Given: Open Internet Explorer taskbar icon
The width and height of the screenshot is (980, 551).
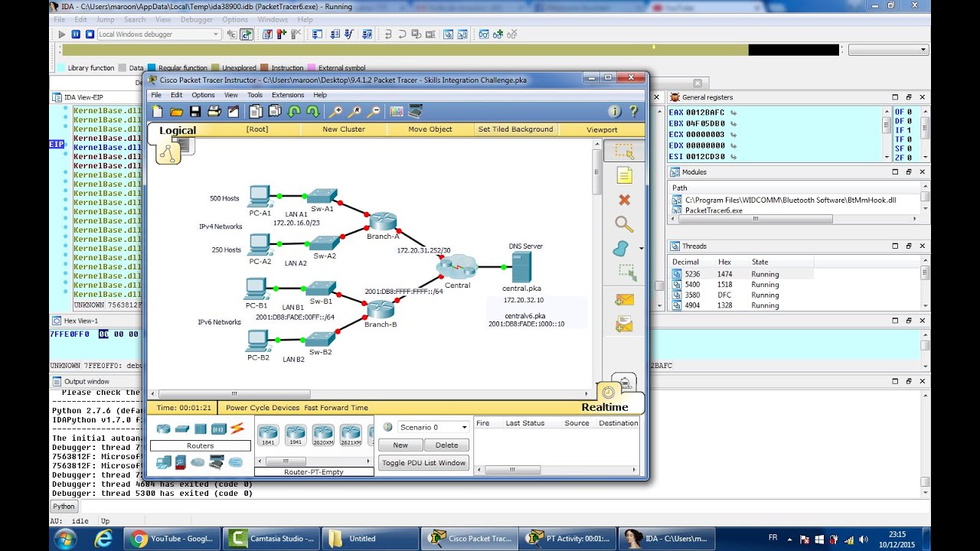Looking at the screenshot, I should click(103, 538).
